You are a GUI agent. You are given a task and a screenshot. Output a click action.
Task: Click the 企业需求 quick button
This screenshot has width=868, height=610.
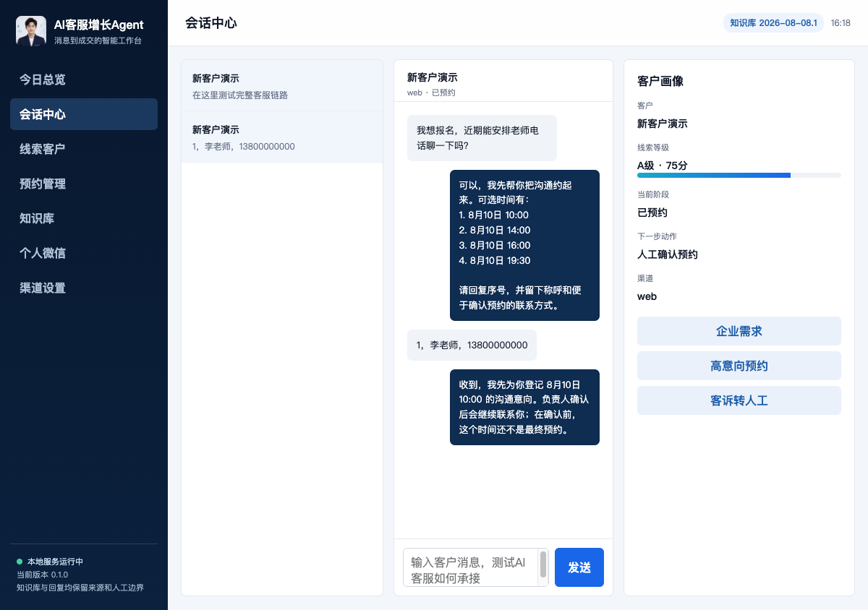point(739,331)
